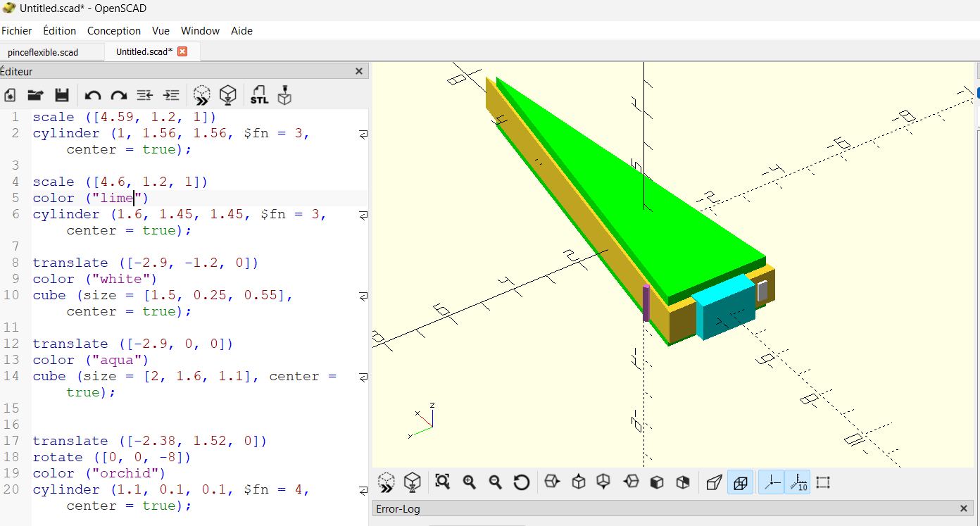Click line number 14 in the gutter
Image resolution: width=980 pixels, height=526 pixels.
[11, 376]
